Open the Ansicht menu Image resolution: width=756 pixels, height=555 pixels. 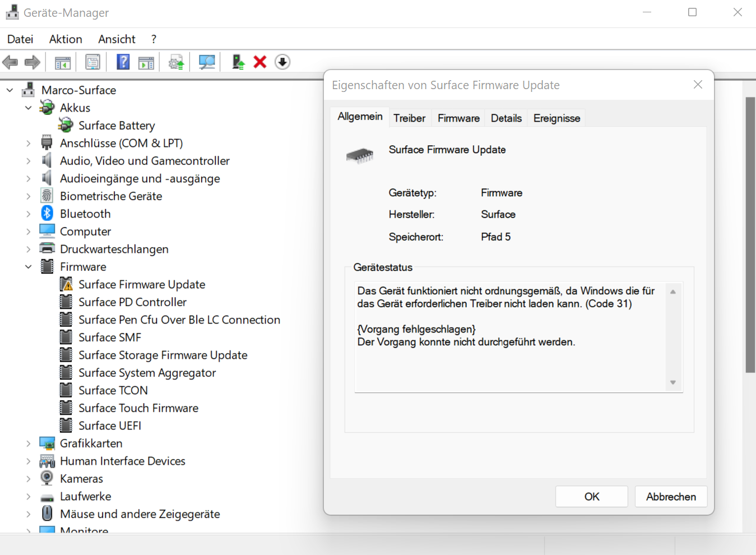(117, 39)
